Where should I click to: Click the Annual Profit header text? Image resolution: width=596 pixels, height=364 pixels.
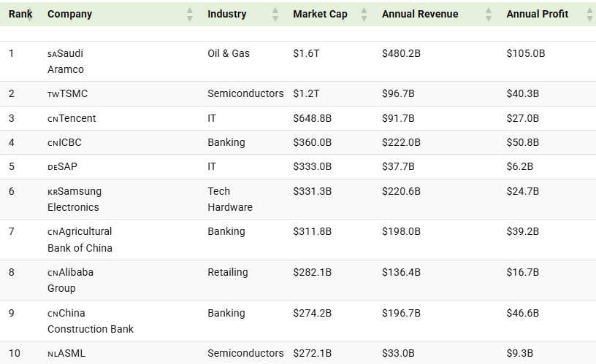pyautogui.click(x=537, y=14)
